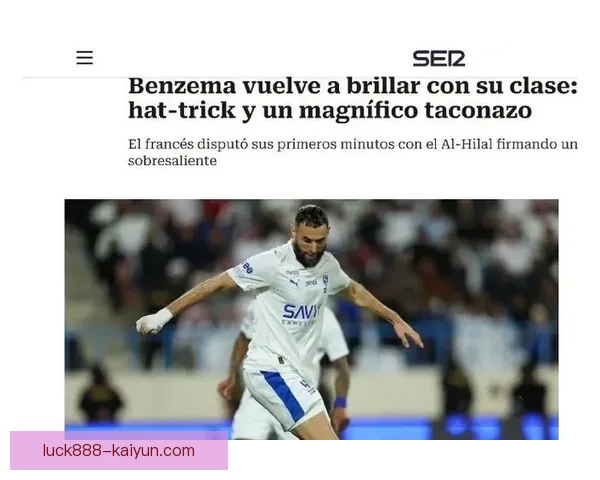
Task: Click the SER logo
Action: point(439,58)
